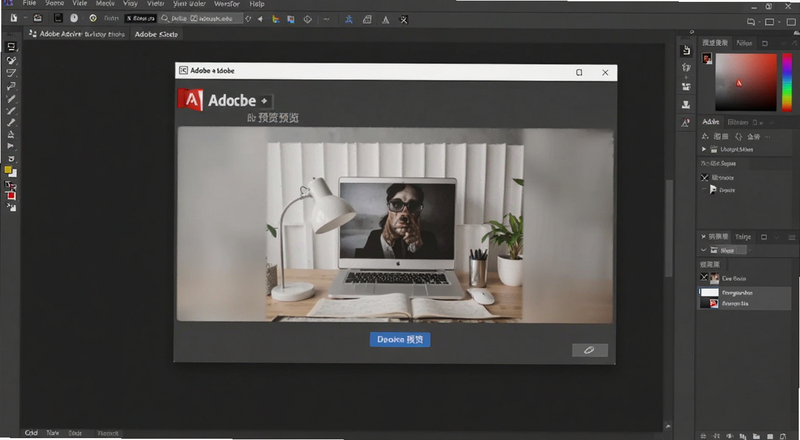800x440 pixels.
Task: Open the dropdown arrow beside new document icon
Action: tap(24, 18)
